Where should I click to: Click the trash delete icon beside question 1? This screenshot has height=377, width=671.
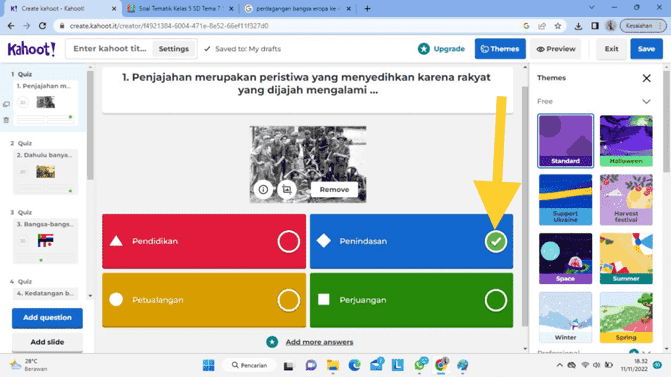6,120
